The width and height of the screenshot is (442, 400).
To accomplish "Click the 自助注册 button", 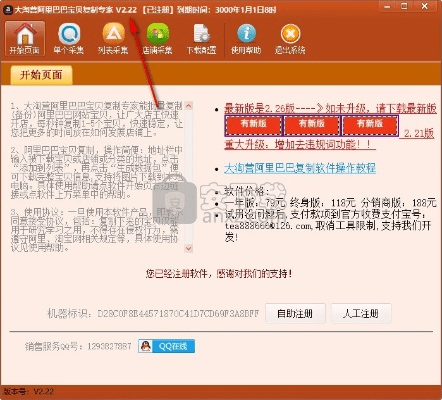I will pos(295,313).
